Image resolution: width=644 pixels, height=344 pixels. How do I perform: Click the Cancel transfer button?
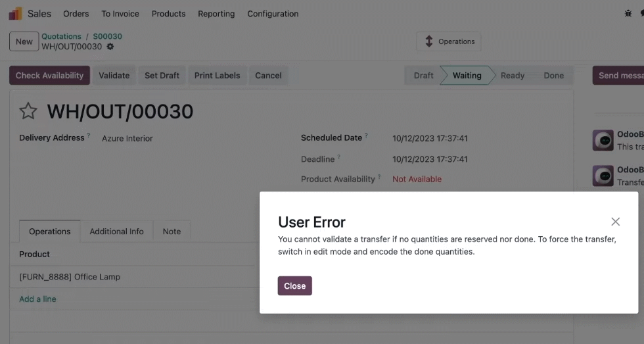pos(268,75)
